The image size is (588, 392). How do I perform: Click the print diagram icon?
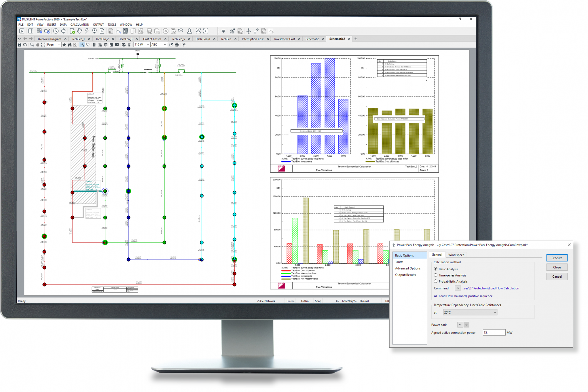pos(177,45)
